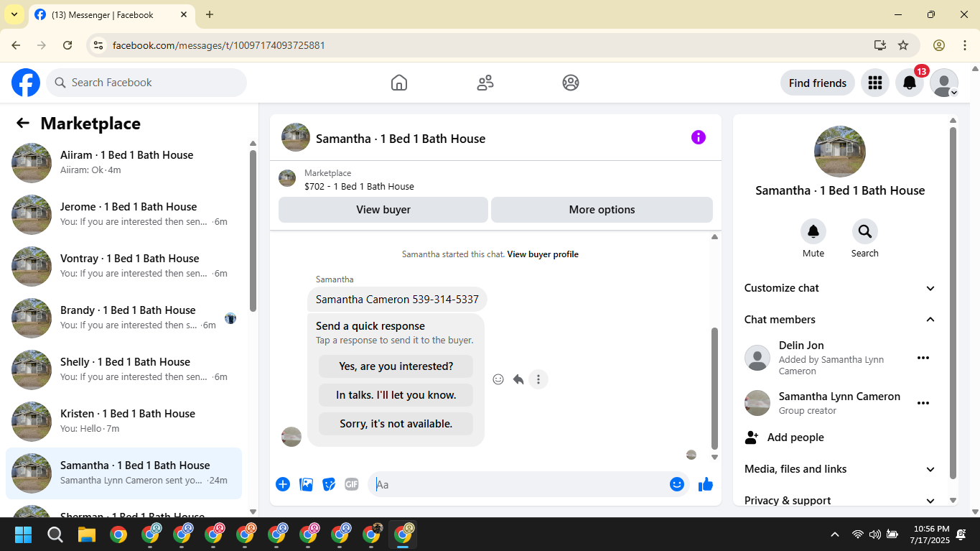Click the Add people link
This screenshot has width=980, height=551.
(x=795, y=437)
